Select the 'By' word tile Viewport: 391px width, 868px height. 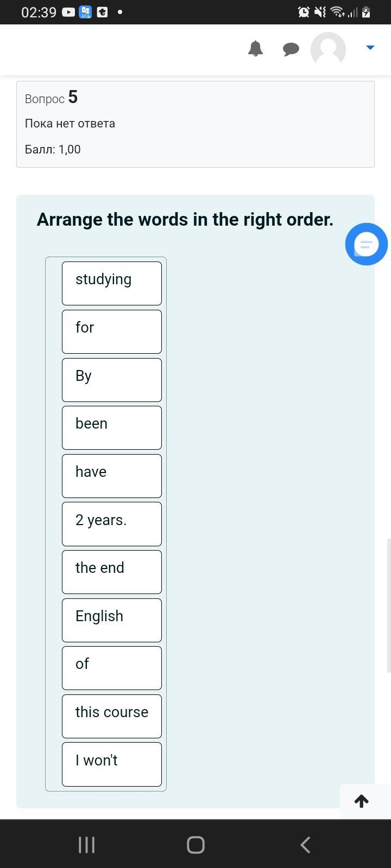tap(112, 380)
